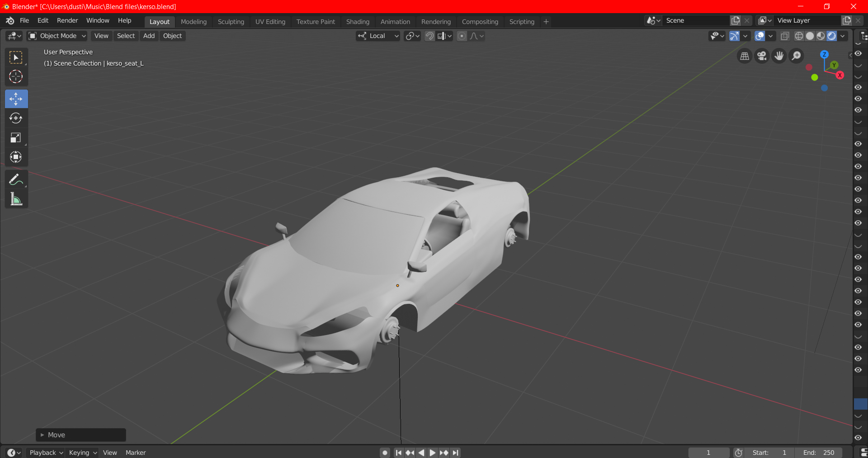Click the keyframe timer icon near Start
The height and width of the screenshot is (458, 868).
(x=739, y=453)
